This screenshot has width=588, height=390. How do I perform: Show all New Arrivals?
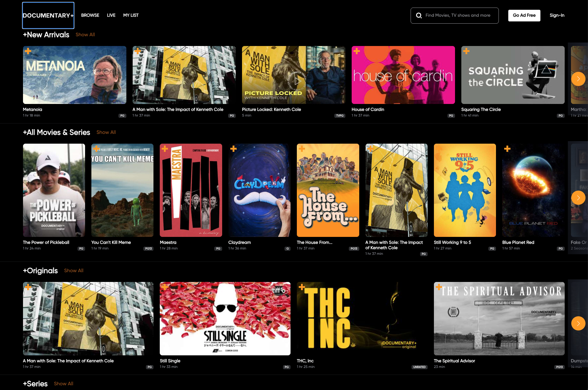[x=85, y=35]
